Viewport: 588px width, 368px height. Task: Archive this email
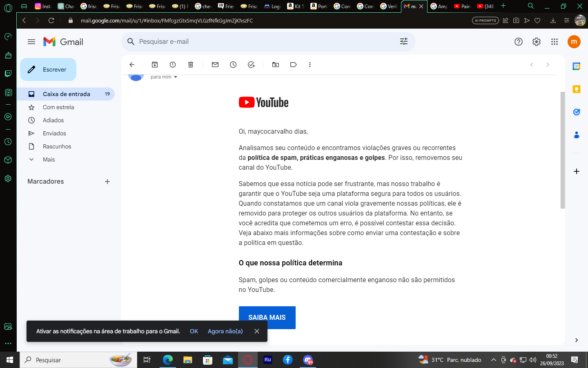[155, 65]
